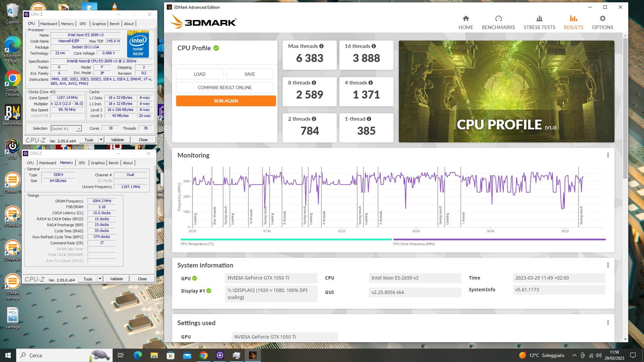This screenshot has height=362, width=644.
Task: Click green check next to CPU Profile
Action: click(x=216, y=48)
